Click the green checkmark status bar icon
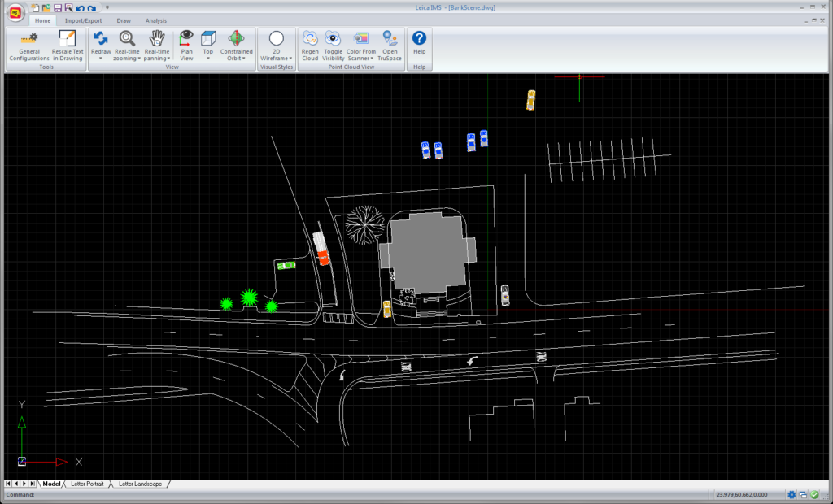 coord(815,495)
